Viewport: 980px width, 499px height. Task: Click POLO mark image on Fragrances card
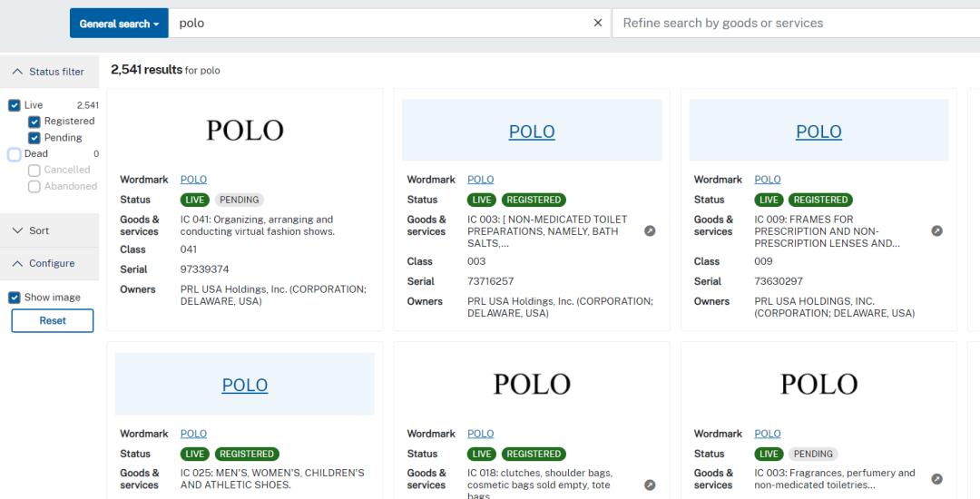point(818,384)
